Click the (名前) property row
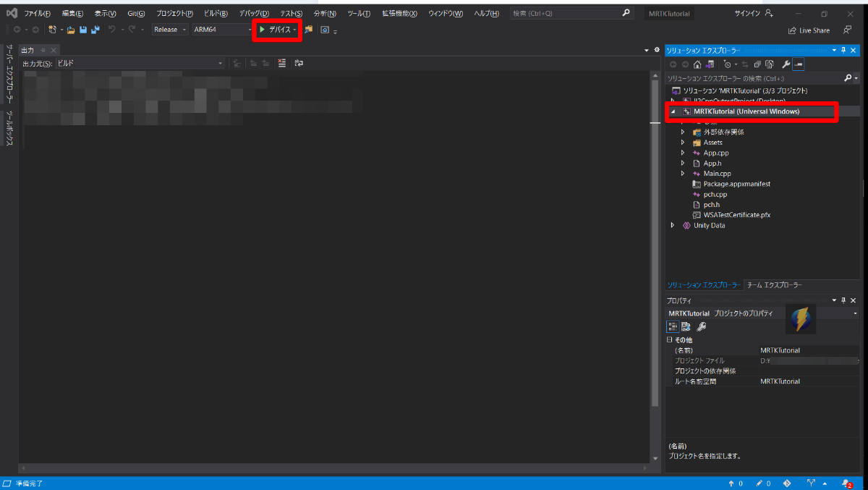Screen dimensions: 868x490 tap(762, 350)
